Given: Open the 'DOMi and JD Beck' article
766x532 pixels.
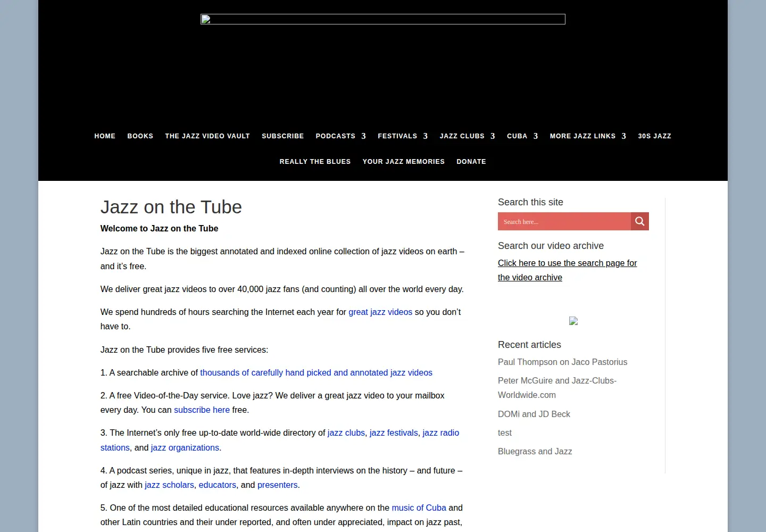Looking at the screenshot, I should point(534,414).
